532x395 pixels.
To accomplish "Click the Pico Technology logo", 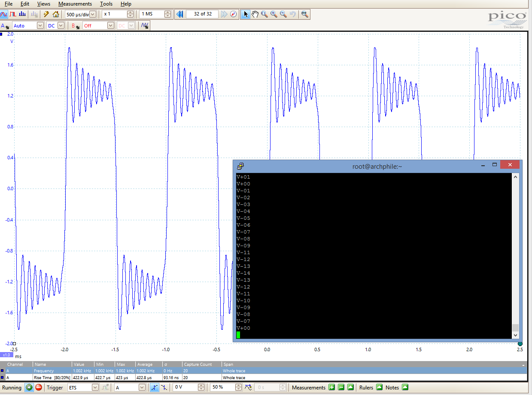I will [x=507, y=19].
